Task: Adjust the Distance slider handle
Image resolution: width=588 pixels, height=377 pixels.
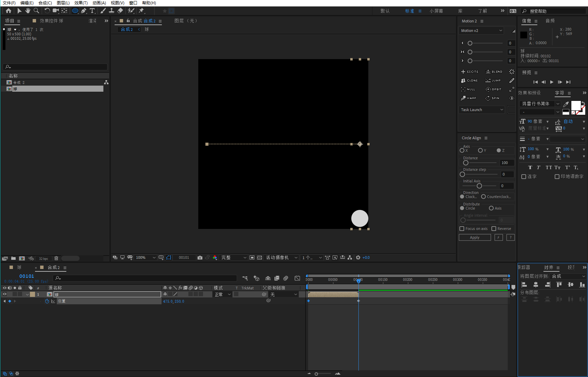Action: point(466,163)
